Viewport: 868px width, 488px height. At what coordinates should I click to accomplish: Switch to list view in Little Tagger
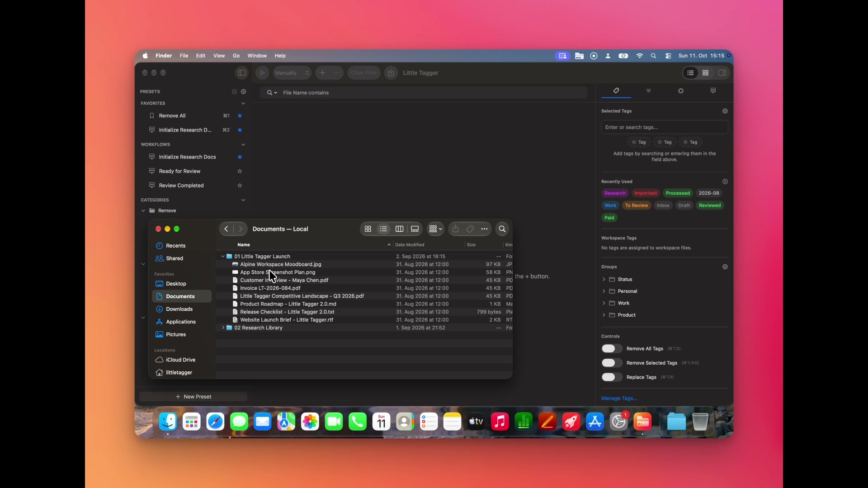(690, 73)
